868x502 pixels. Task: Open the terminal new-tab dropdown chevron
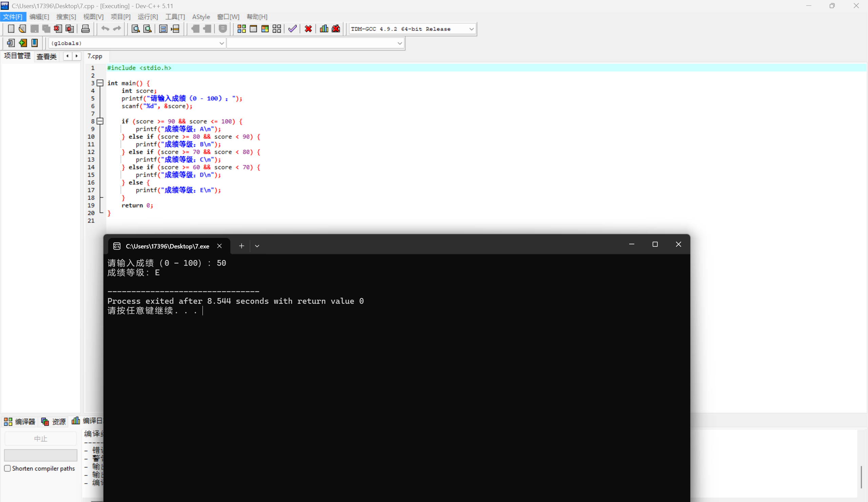pos(257,246)
